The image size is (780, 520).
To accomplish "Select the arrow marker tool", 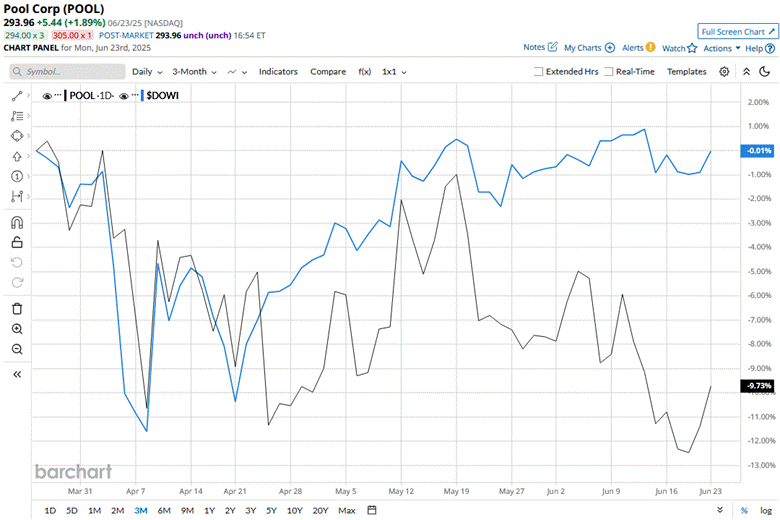I will click(x=17, y=156).
